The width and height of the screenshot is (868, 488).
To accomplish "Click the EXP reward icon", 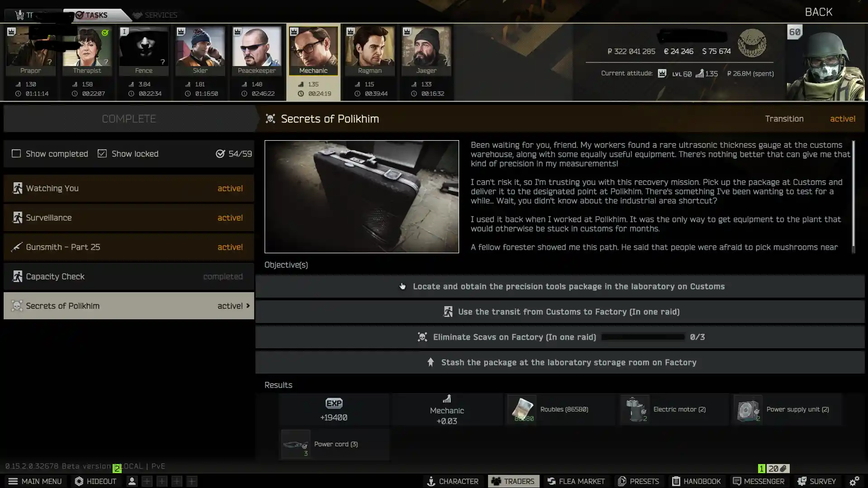I will coord(334,403).
